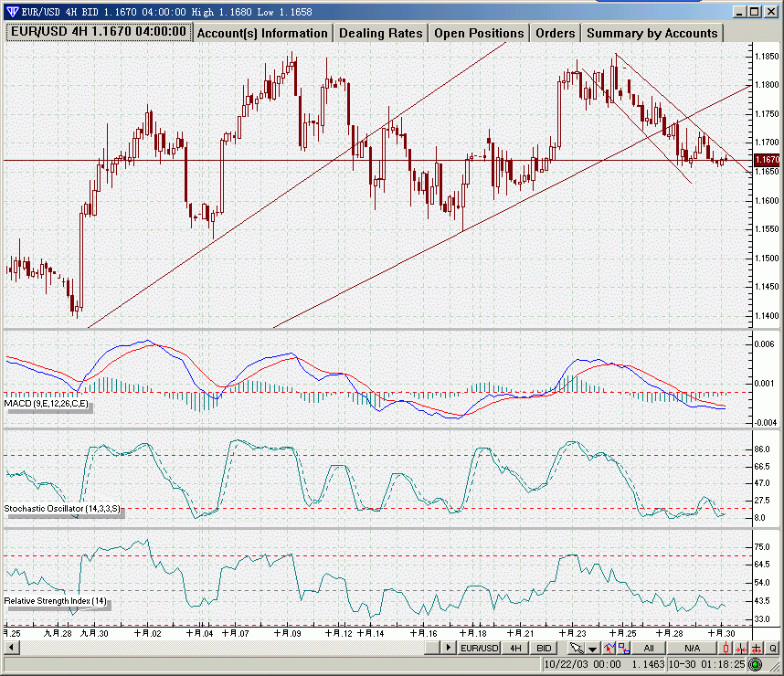784x676 pixels.
Task: Click the 10-30 01:18:25 clock in status bar
Action: 706,664
